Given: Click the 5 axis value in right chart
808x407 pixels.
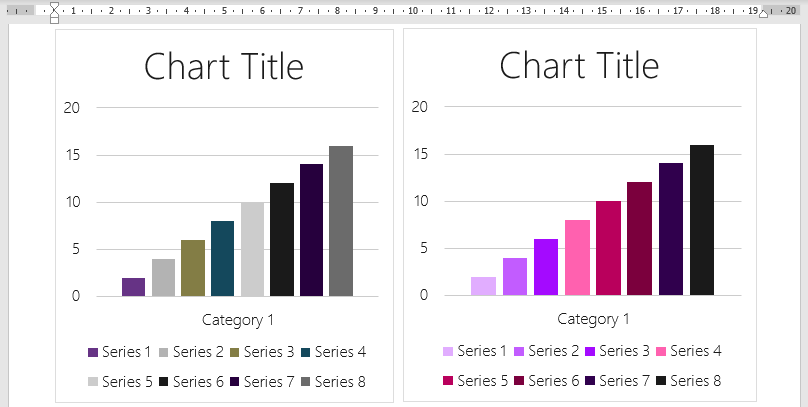Looking at the screenshot, I should 424,248.
